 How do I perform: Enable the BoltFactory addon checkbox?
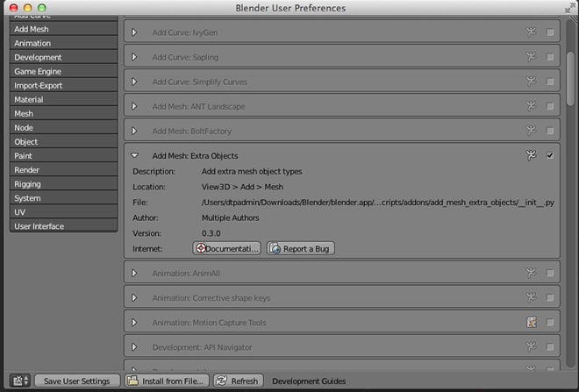coord(550,131)
